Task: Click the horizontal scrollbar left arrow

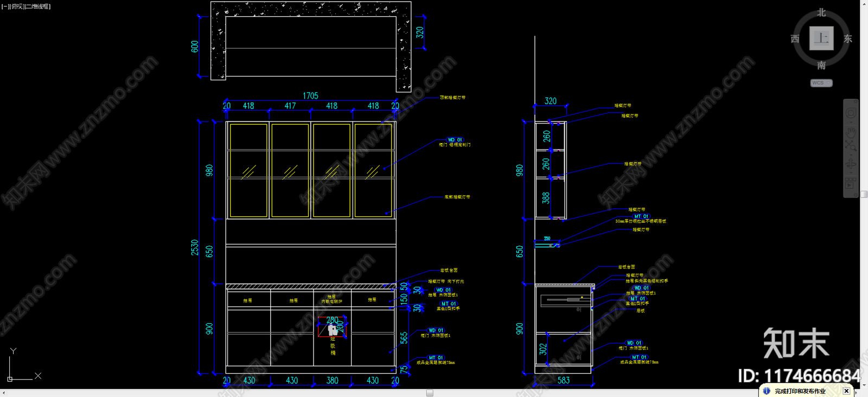Action: tap(3, 393)
